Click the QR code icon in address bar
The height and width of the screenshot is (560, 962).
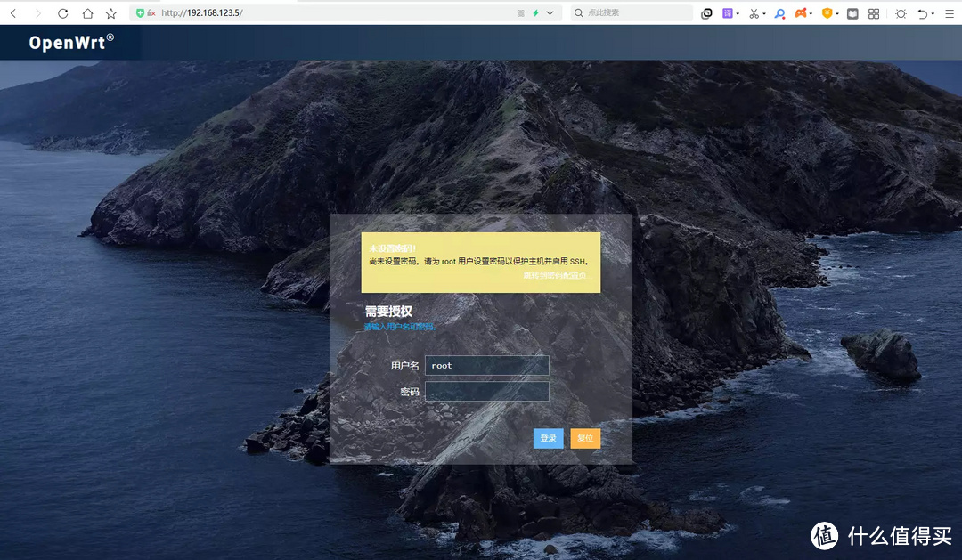click(520, 12)
